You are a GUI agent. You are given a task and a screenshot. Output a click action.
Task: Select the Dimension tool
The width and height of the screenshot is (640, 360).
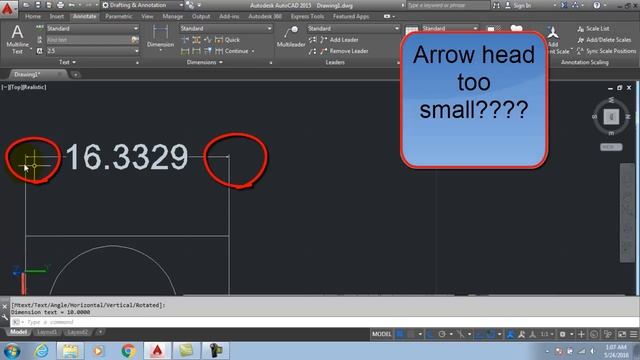pos(160,37)
